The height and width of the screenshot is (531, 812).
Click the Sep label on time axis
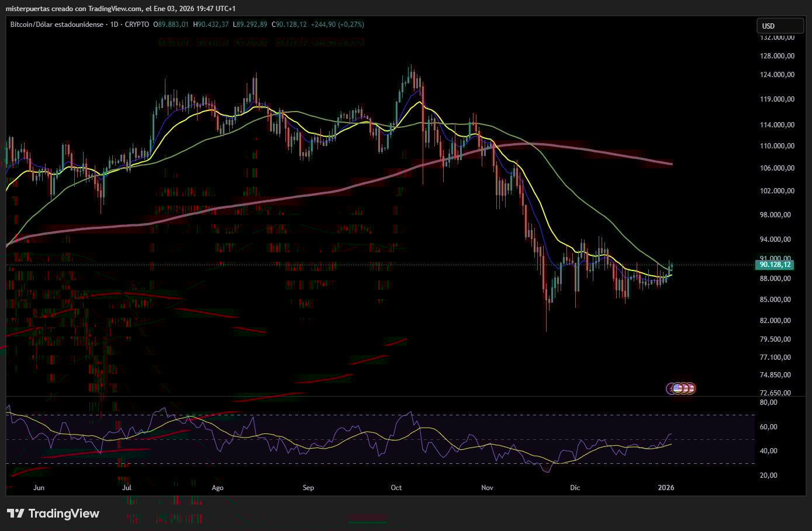[309, 488]
